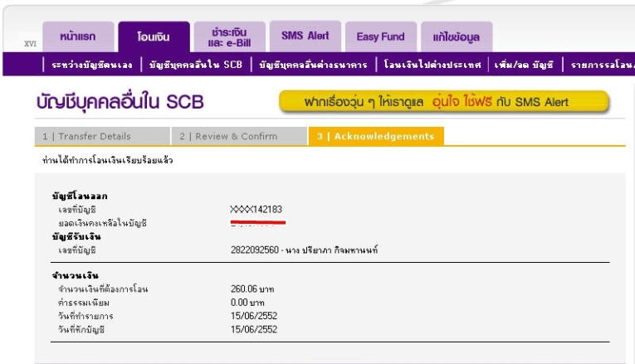Open the หน้าแรก home tab
This screenshot has height=364, width=635.
[78, 36]
